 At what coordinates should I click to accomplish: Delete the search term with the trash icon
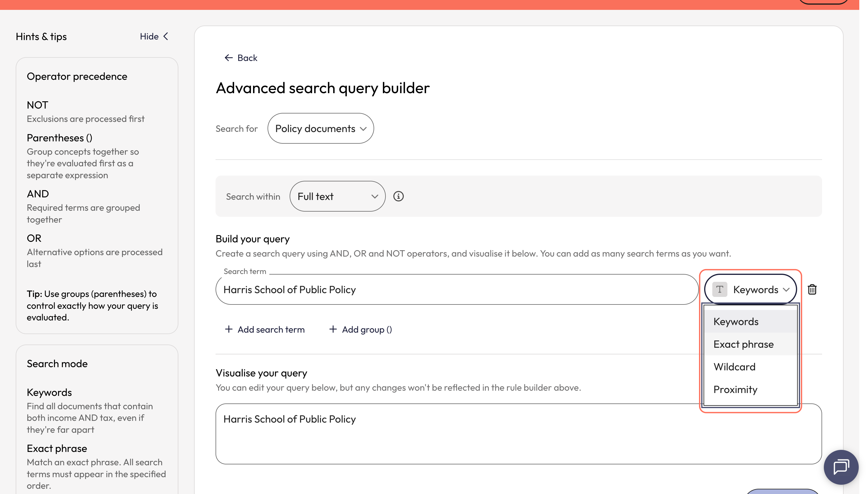[x=812, y=289]
